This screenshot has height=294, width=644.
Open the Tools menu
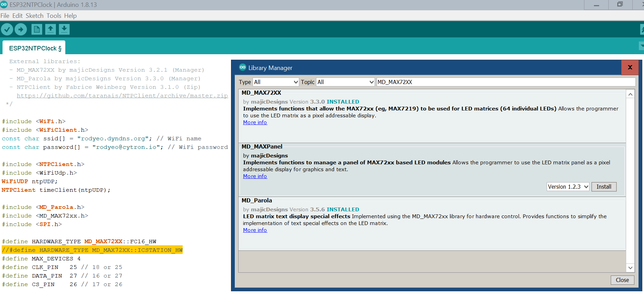(x=54, y=16)
